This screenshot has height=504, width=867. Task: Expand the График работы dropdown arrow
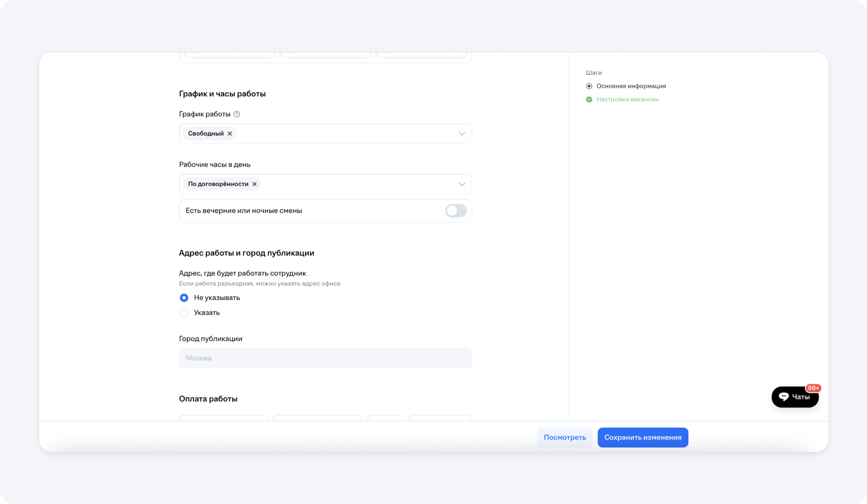click(x=461, y=134)
